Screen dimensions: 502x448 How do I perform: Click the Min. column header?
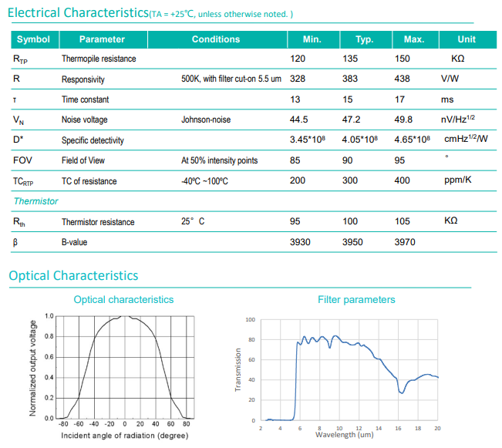[312, 39]
